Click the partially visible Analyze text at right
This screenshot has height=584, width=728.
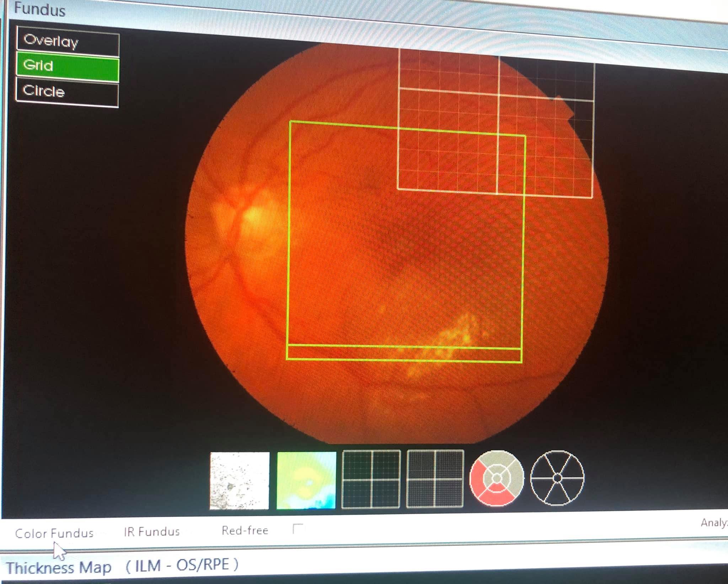click(714, 523)
